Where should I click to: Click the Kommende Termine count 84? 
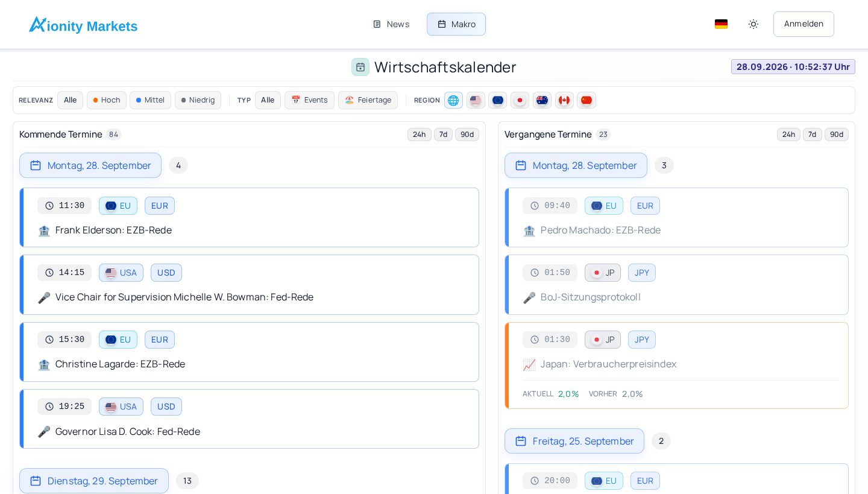coord(113,135)
